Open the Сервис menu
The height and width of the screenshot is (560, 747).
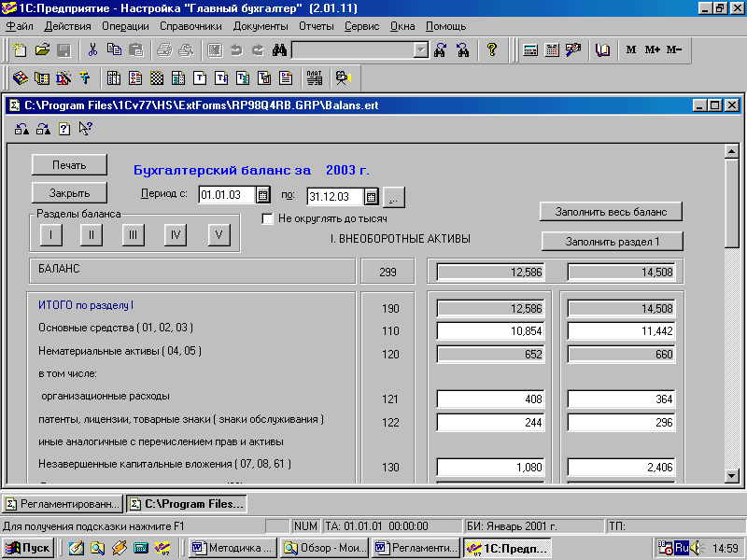coord(362,26)
